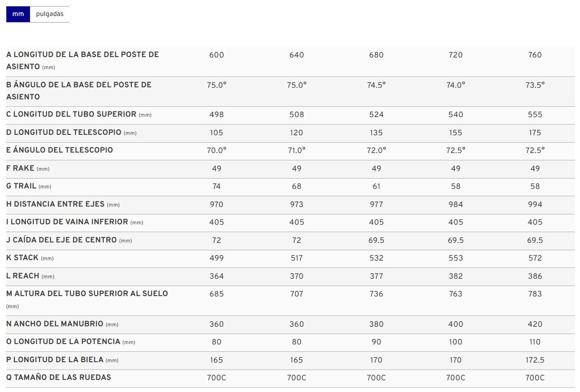Select the Longitud del tubo superior label
This screenshot has width=580, height=392.
[79, 115]
